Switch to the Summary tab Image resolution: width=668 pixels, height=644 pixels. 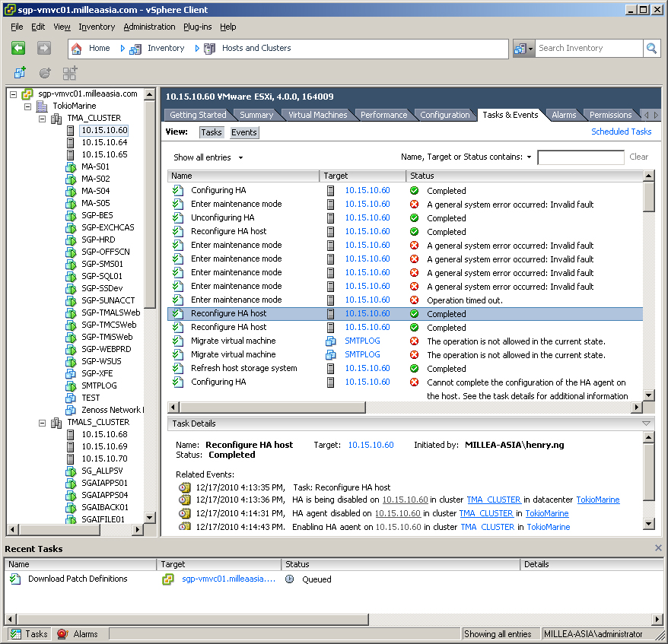(256, 115)
